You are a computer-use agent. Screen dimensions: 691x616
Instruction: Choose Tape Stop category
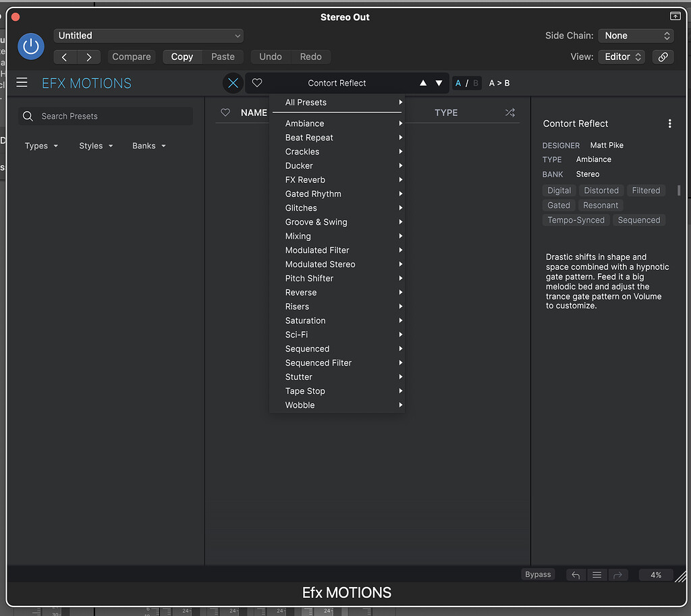pos(337,391)
